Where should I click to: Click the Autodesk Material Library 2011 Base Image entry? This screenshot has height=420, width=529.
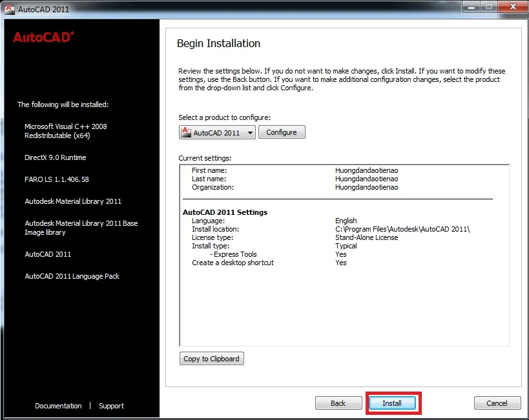[x=81, y=228]
